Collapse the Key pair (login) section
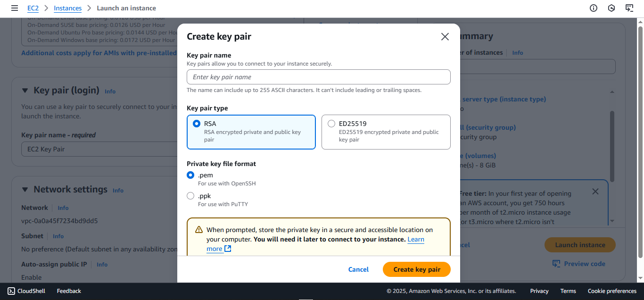The image size is (644, 300). [x=25, y=91]
